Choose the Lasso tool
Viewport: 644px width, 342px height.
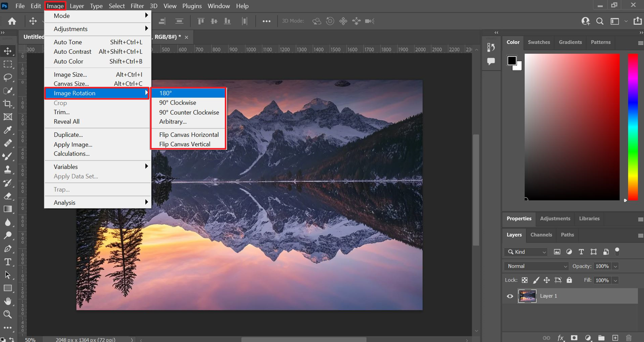click(x=8, y=77)
